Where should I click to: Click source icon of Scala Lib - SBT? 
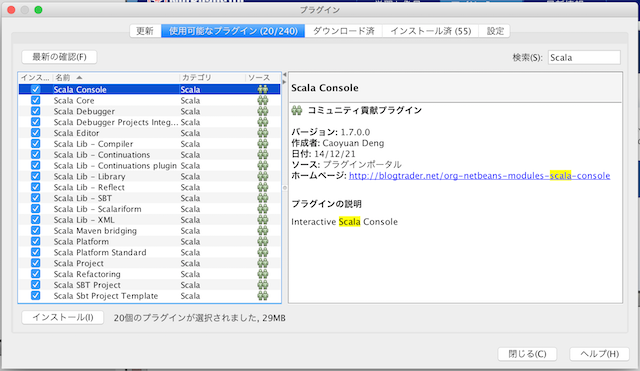(x=263, y=198)
